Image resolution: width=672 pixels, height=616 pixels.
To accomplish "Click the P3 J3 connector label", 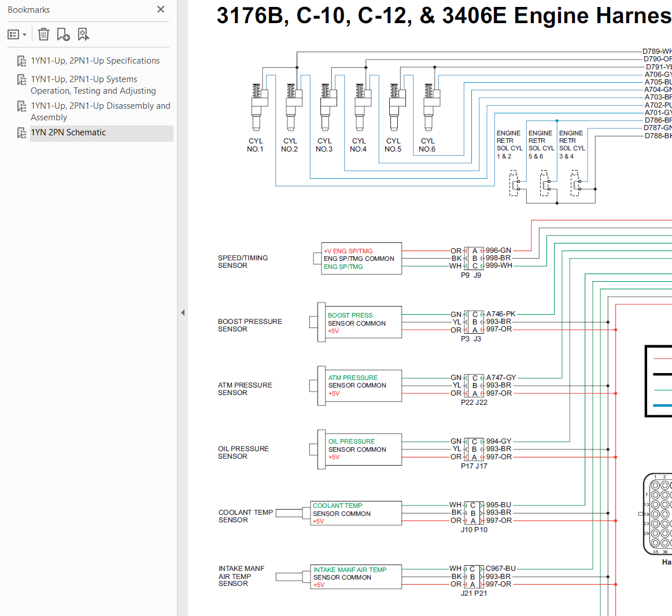I will pos(471,338).
